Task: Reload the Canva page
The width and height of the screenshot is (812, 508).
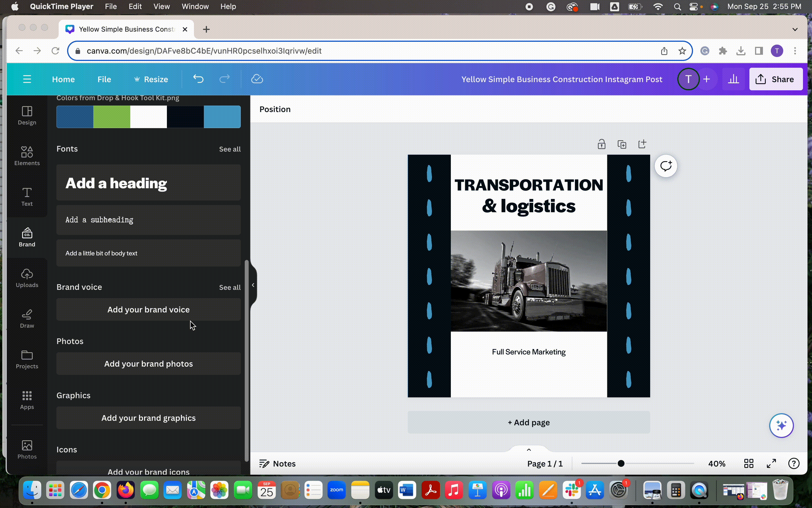Action: pos(55,51)
